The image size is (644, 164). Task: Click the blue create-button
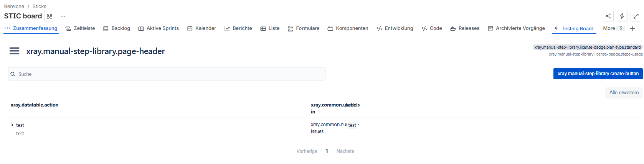[598, 74]
